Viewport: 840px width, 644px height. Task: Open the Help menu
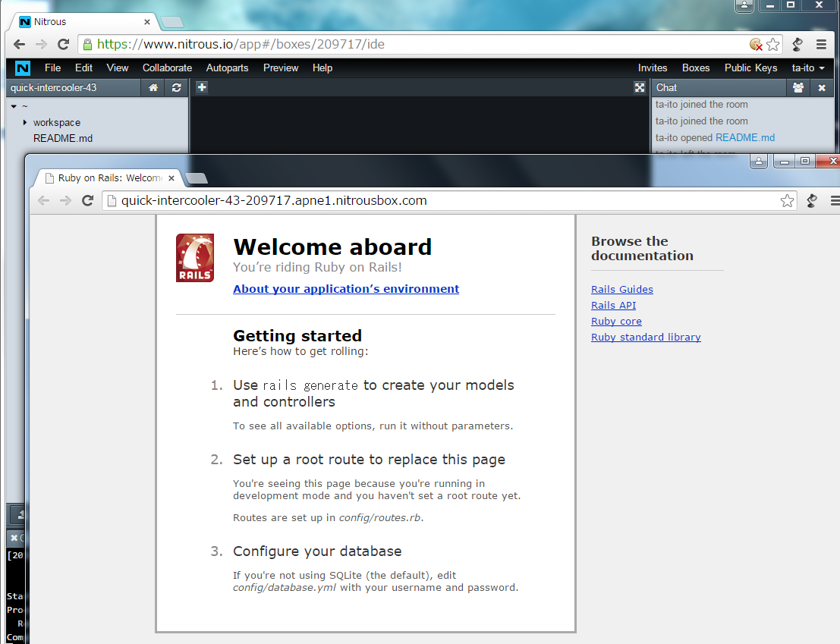tap(322, 68)
